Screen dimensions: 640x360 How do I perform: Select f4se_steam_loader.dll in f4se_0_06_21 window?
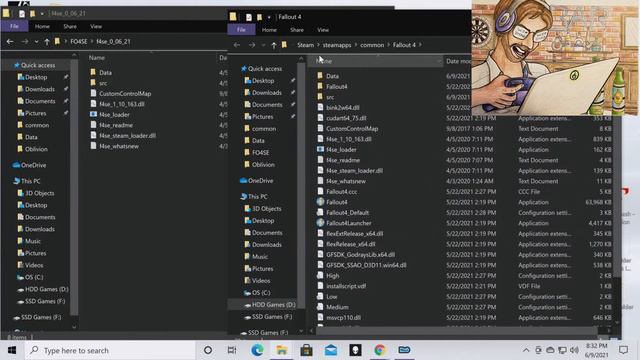(x=127, y=136)
